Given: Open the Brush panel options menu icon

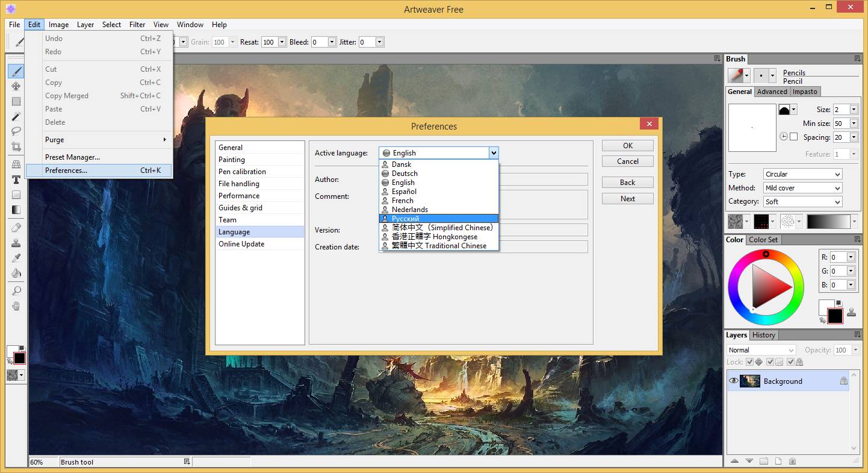Looking at the screenshot, I should [x=857, y=59].
